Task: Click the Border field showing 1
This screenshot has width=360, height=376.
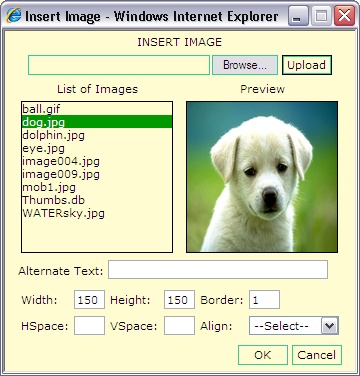Action: tap(264, 299)
